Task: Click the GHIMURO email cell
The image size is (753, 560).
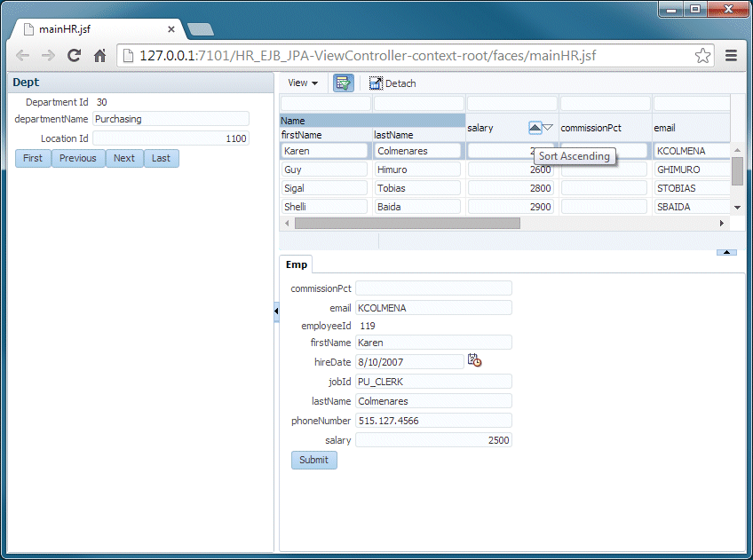Action: click(x=692, y=170)
